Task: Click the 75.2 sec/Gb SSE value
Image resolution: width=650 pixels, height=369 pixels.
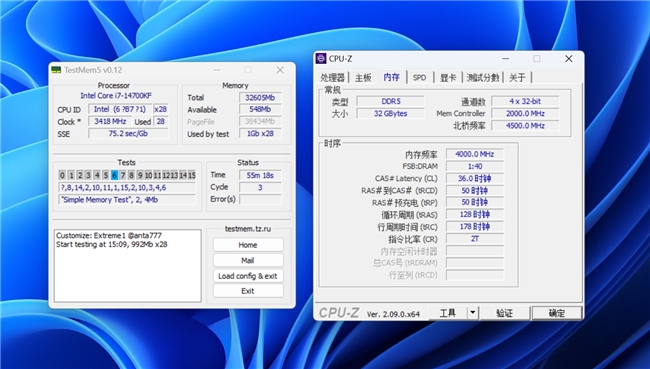Action: click(128, 134)
